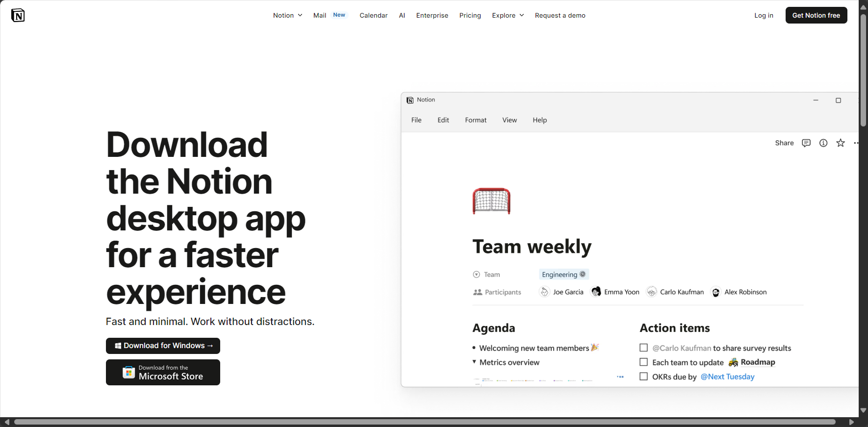Check the share survey results checkbox
The image size is (868, 427).
[x=644, y=348]
